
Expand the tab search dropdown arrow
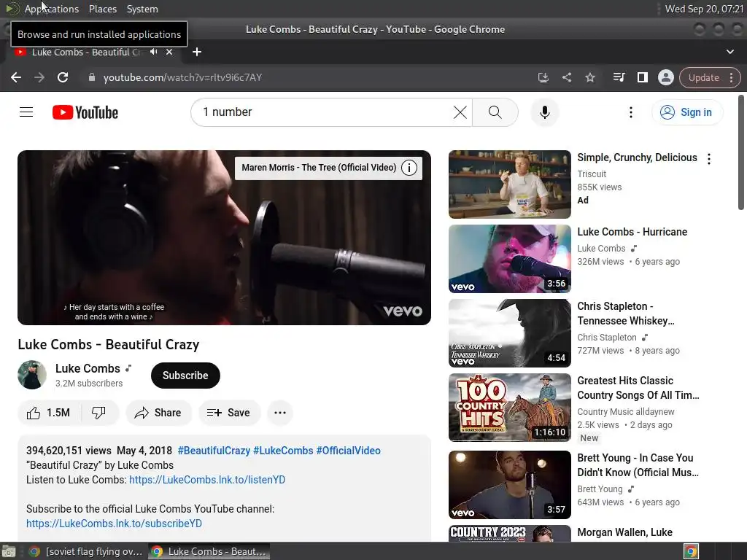click(729, 52)
